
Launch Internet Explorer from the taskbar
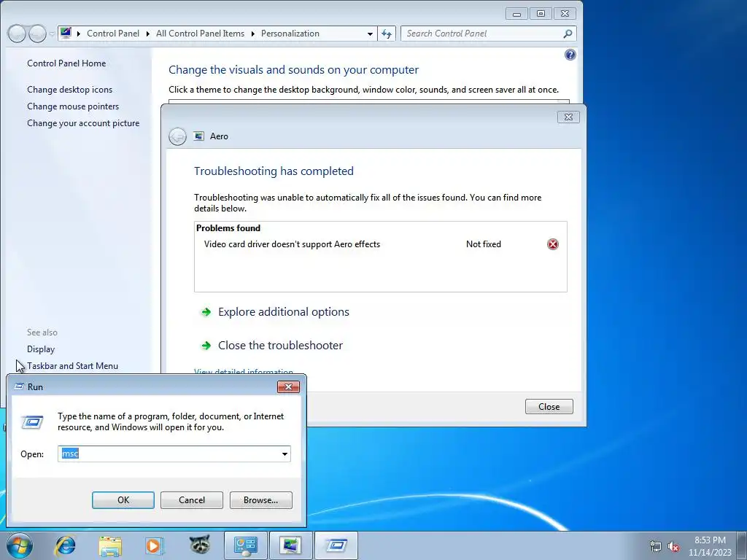tap(65, 545)
